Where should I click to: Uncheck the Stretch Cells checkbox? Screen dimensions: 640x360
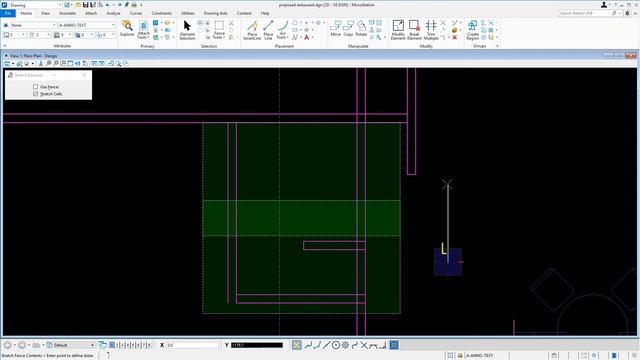(x=36, y=94)
